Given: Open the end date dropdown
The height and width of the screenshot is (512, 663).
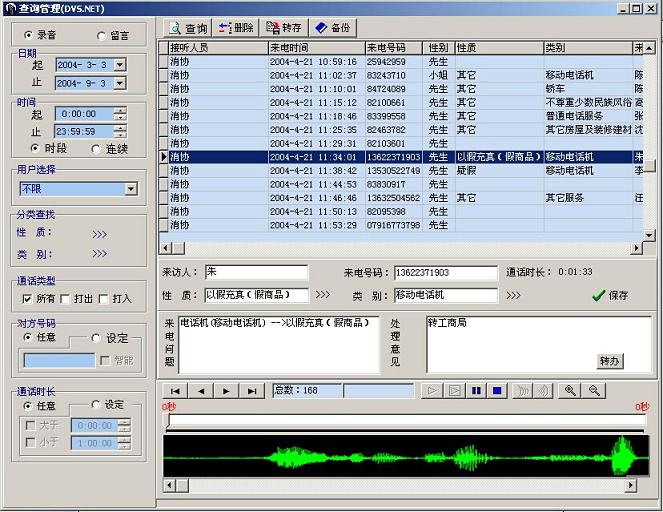Looking at the screenshot, I should tap(120, 84).
